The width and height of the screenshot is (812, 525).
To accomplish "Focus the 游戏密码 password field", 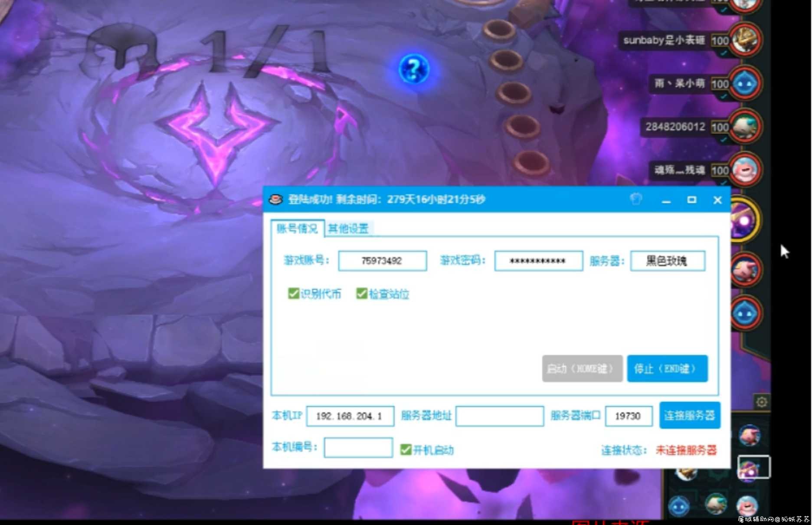I will [538, 261].
